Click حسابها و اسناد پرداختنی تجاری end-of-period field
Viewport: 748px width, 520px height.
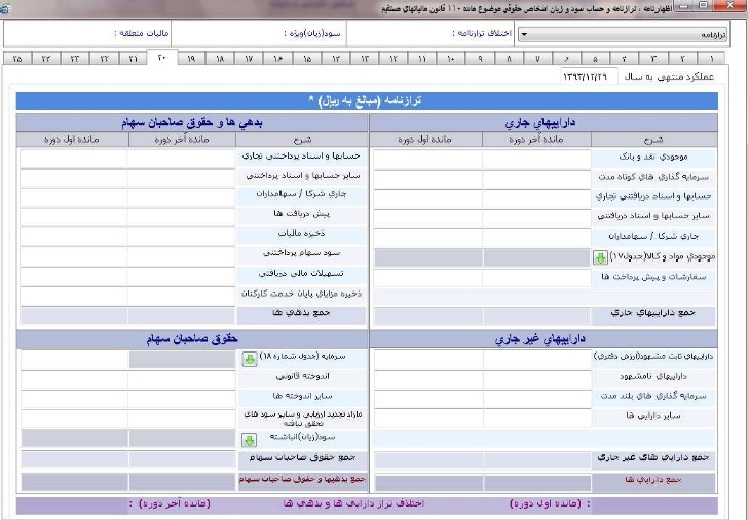coord(181,159)
